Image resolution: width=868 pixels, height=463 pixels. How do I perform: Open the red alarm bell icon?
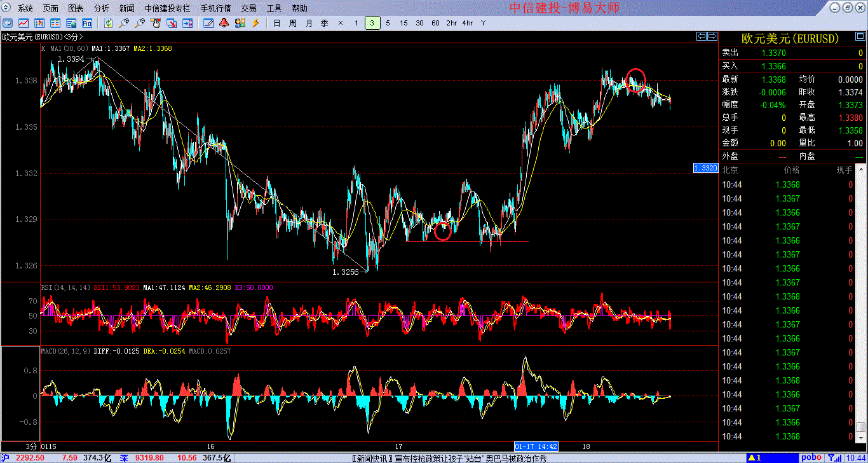224,23
